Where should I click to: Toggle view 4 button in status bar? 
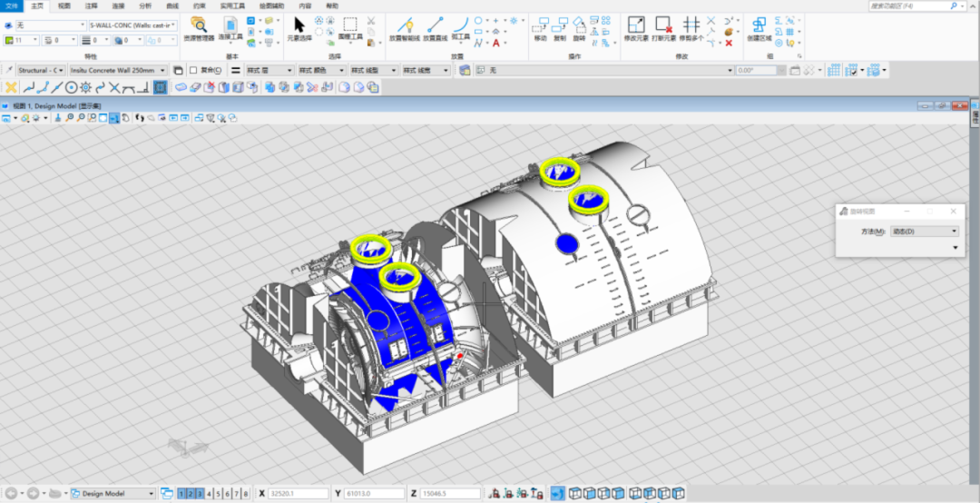(209, 494)
